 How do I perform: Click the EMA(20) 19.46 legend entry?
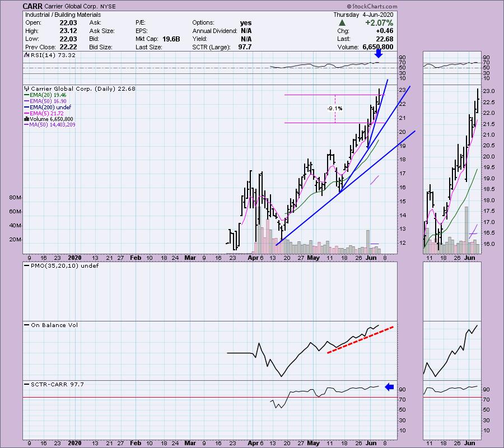coord(45,95)
